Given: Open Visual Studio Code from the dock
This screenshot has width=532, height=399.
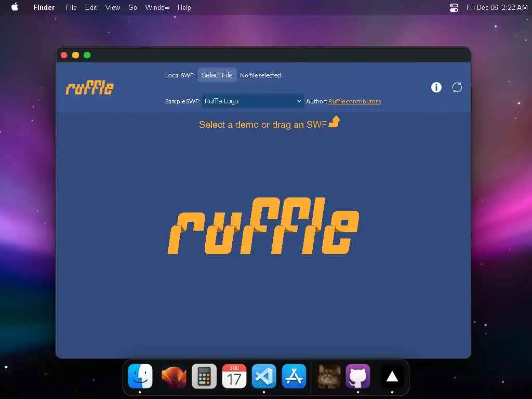Looking at the screenshot, I should point(264,376).
